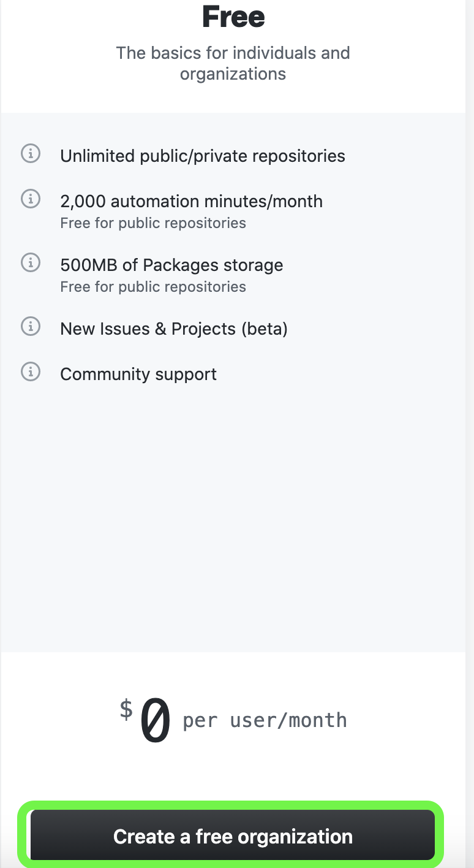Click "2,000 automation minutes/month" feature label
Image resolution: width=474 pixels, height=868 pixels.
[191, 201]
